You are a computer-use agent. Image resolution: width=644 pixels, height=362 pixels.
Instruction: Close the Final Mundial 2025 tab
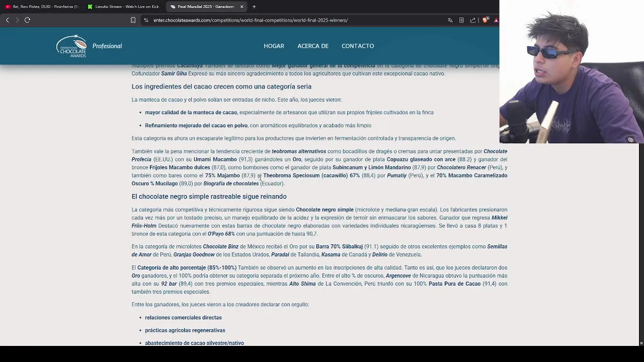point(242,7)
